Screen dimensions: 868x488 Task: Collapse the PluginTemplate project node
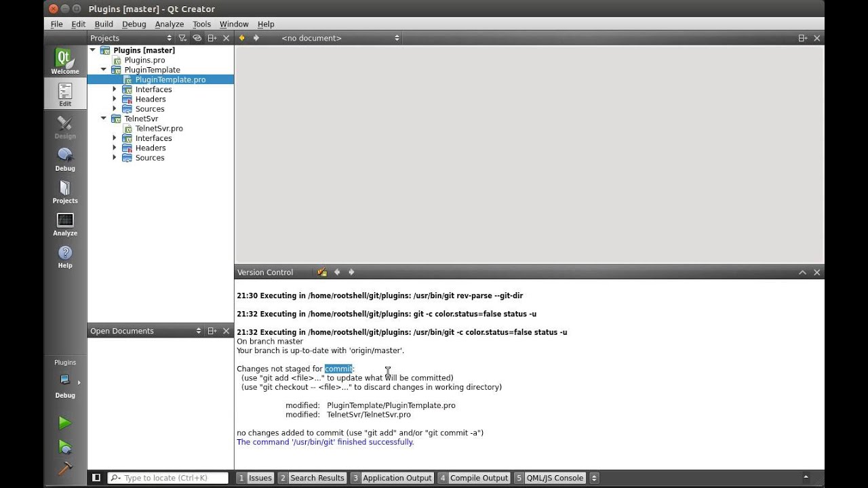[x=104, y=70]
